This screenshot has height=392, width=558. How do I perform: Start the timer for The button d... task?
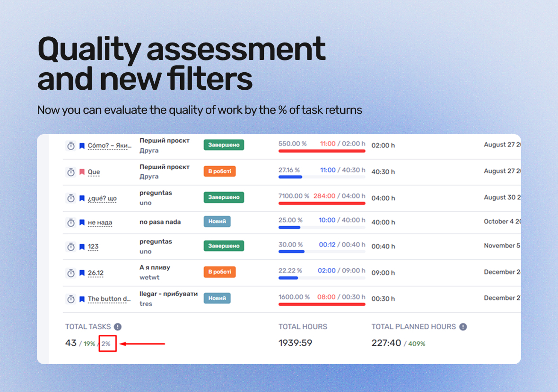71,299
